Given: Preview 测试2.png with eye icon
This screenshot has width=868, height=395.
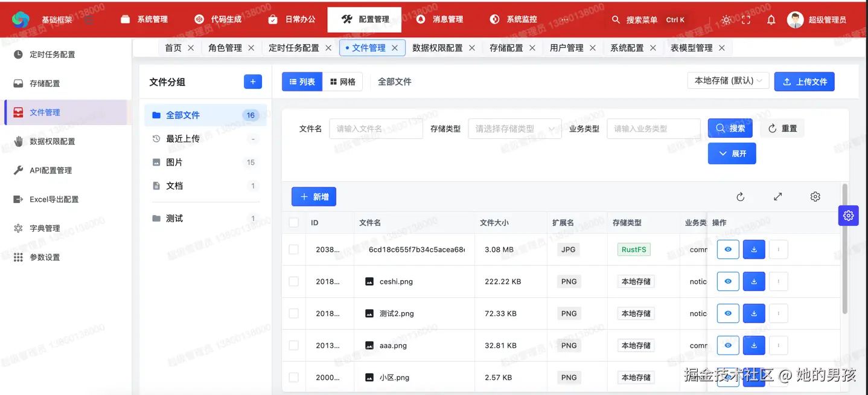Looking at the screenshot, I should point(728,313).
